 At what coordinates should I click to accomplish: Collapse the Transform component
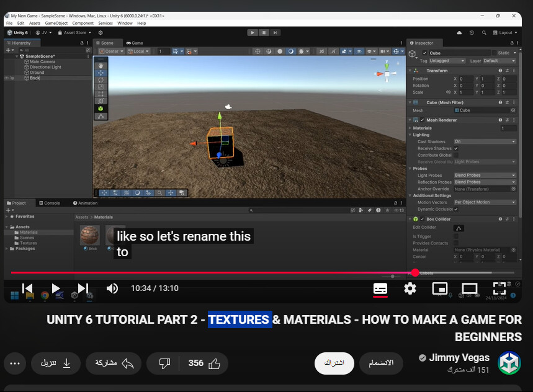[x=410, y=70]
